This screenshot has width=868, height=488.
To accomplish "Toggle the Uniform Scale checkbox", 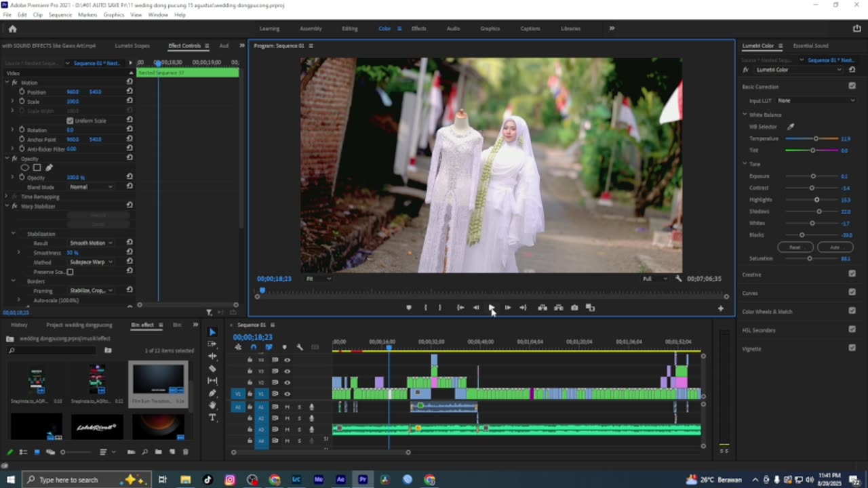I will 70,121.
